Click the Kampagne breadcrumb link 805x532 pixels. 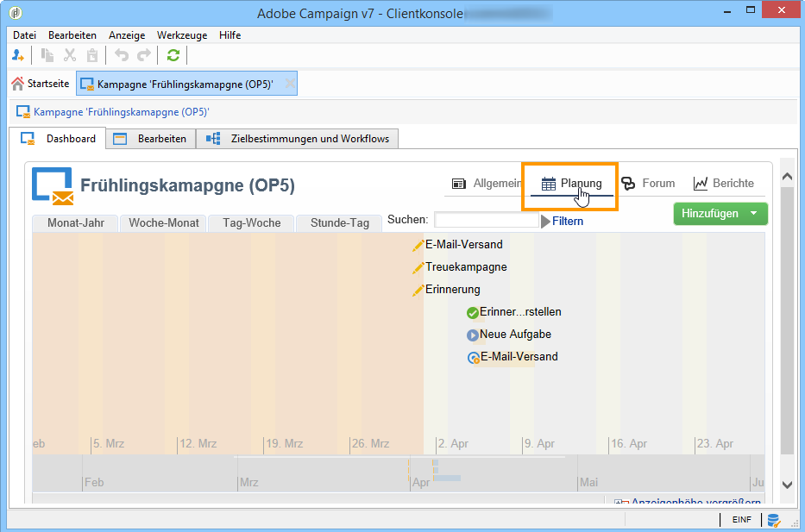pyautogui.click(x=121, y=112)
